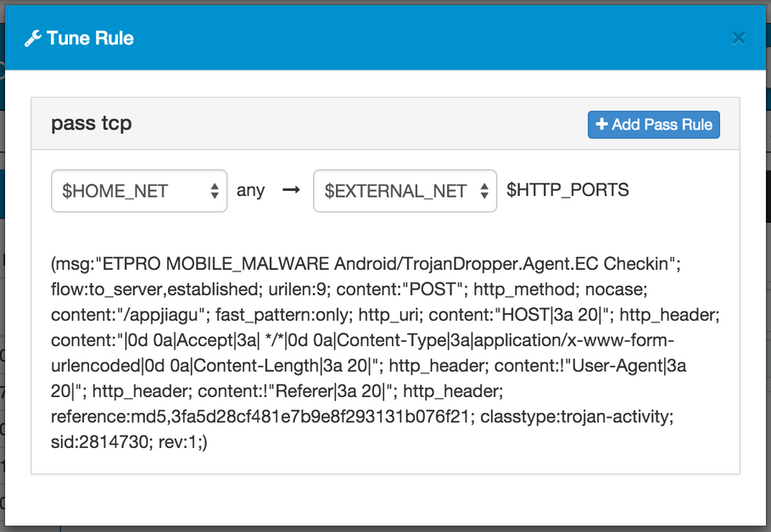Screen dimensions: 771x532
Task: Click the X icon to dismiss the dialog
Action: [738, 37]
